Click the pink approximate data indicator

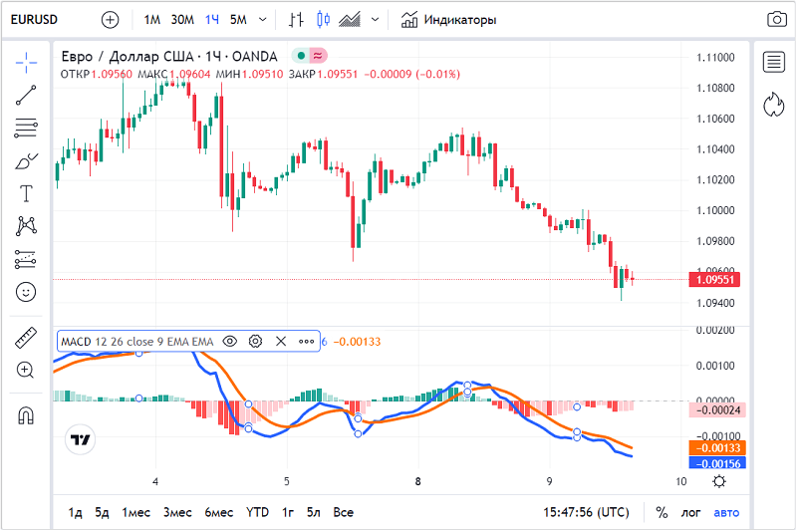[x=318, y=56]
